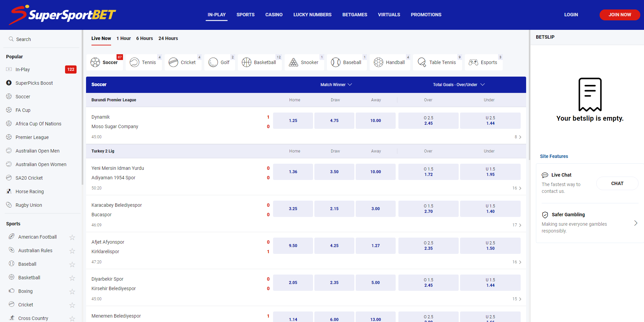Click the main page vertical scrollbar
The image size is (644, 322).
(x=529, y=95)
